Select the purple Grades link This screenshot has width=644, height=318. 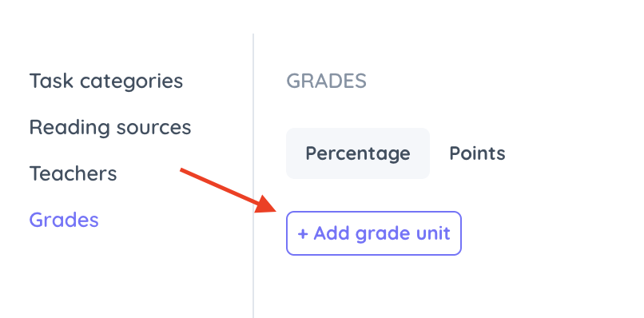tap(64, 220)
